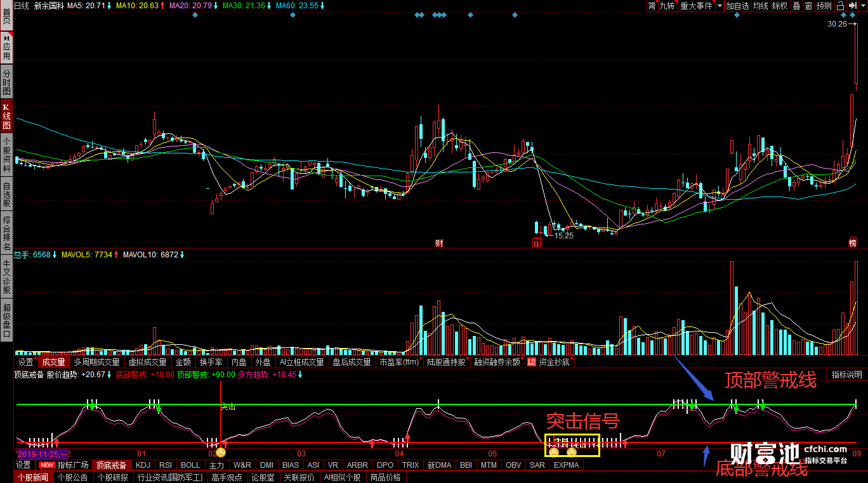Click the 榜 badge at chart bottom right

853,243
